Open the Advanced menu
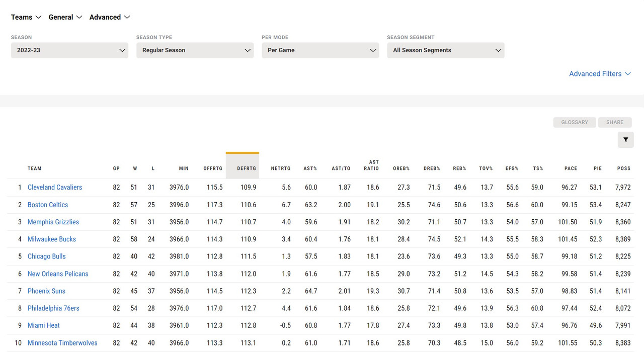The width and height of the screenshot is (644, 352). pyautogui.click(x=110, y=17)
